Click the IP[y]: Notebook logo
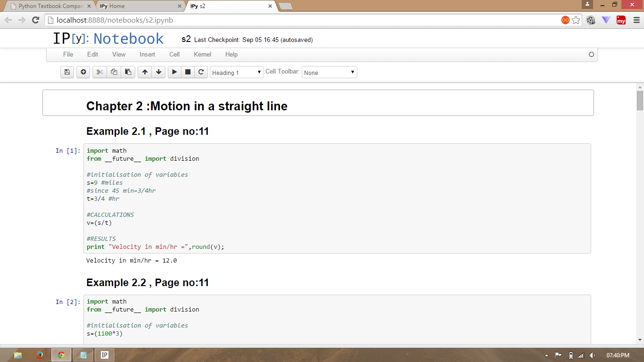644x362 pixels. pos(108,39)
